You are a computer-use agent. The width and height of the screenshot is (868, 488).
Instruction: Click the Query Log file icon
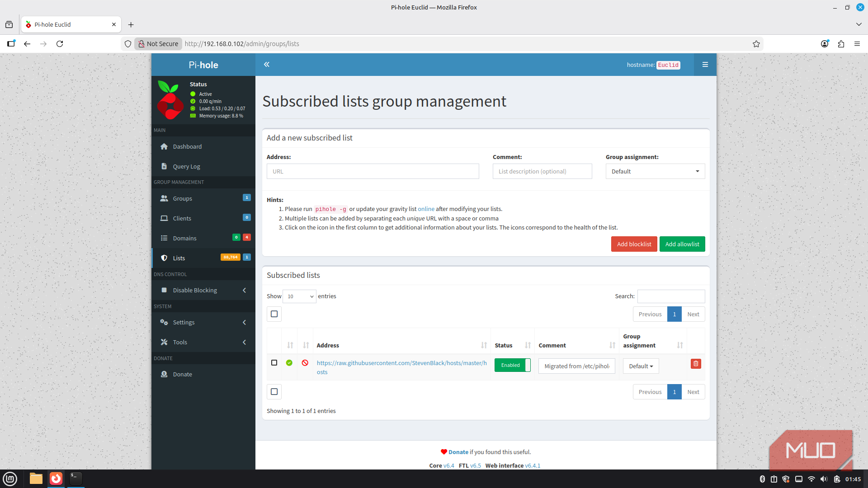[164, 166]
